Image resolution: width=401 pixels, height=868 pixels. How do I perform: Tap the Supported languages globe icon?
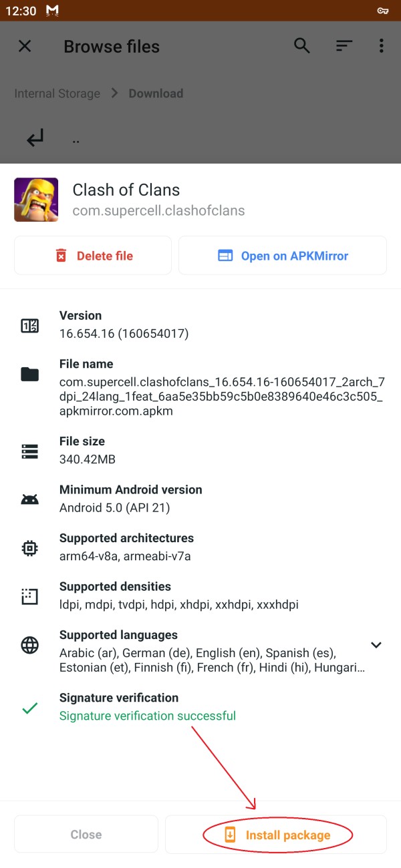(30, 645)
